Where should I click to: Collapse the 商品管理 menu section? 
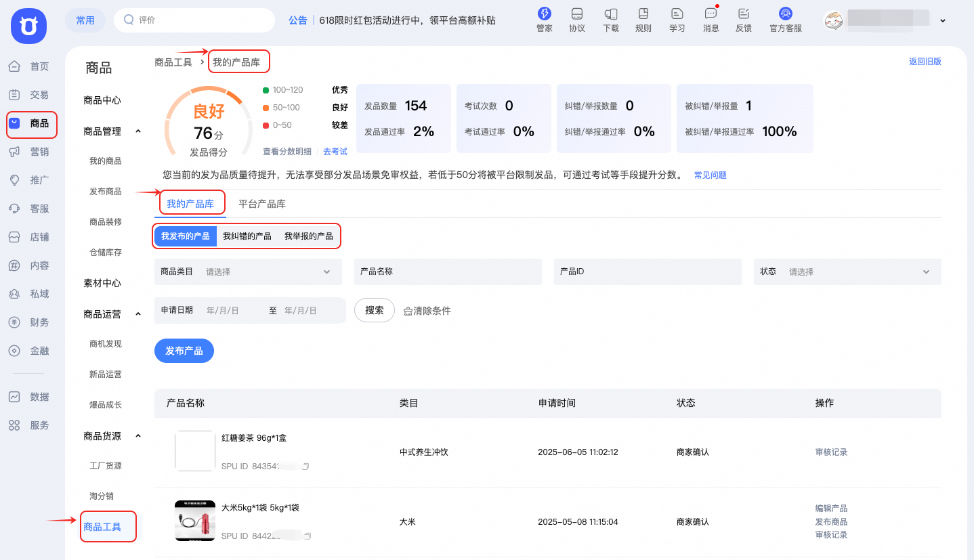coord(138,131)
